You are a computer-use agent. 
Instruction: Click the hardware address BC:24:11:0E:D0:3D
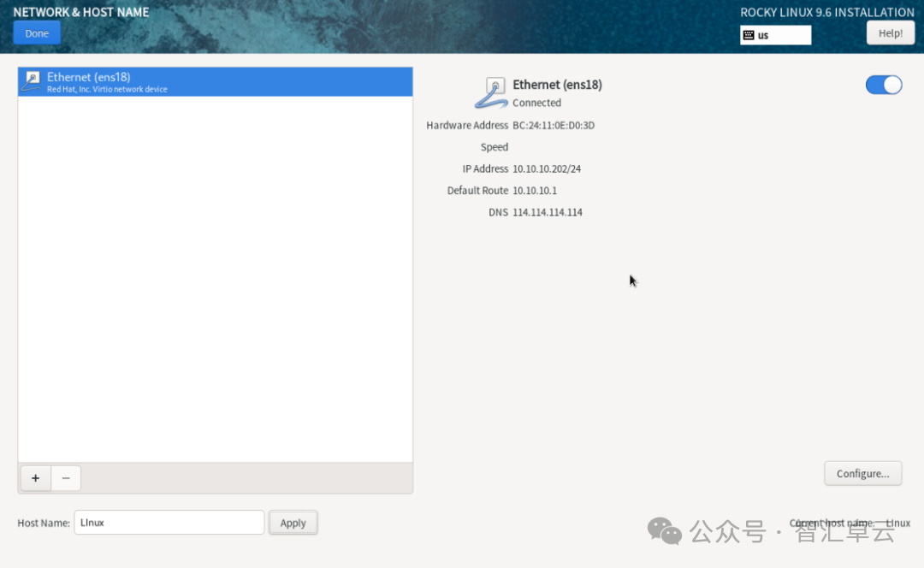(554, 126)
